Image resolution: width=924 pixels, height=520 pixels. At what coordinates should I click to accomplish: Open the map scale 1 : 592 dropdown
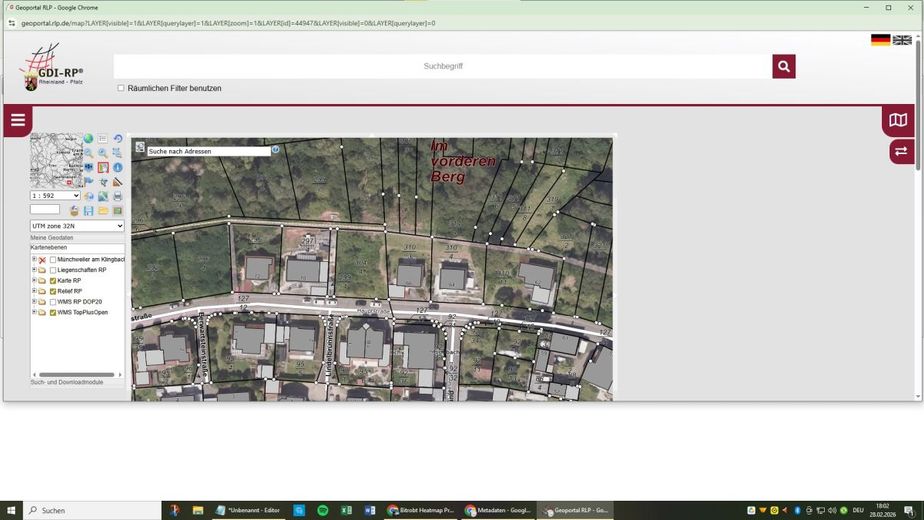coord(55,195)
